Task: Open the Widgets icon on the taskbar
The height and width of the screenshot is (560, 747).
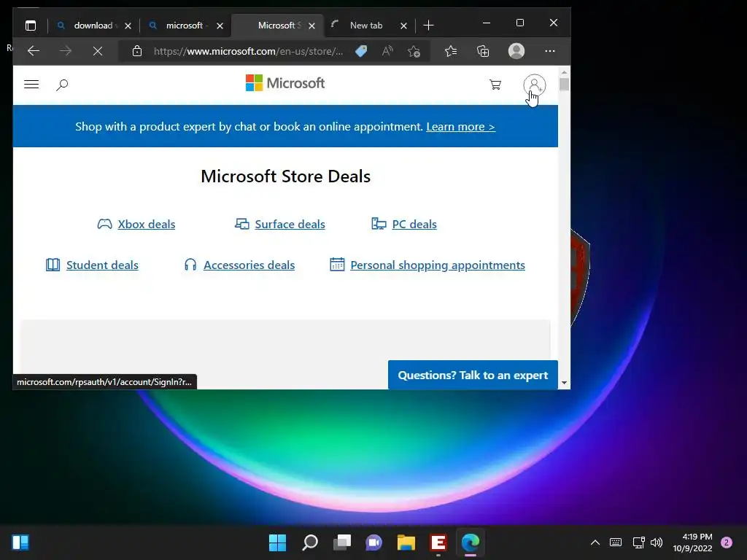Action: tap(20, 542)
